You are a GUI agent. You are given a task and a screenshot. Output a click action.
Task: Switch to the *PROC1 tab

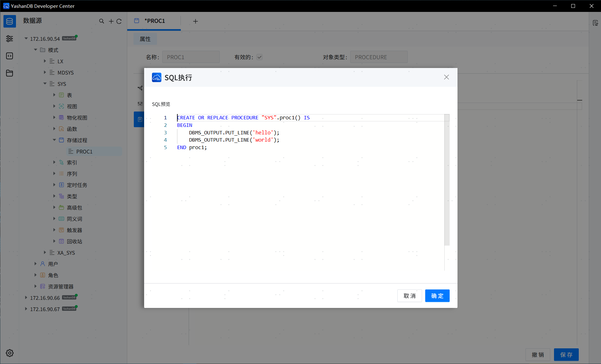pyautogui.click(x=154, y=21)
